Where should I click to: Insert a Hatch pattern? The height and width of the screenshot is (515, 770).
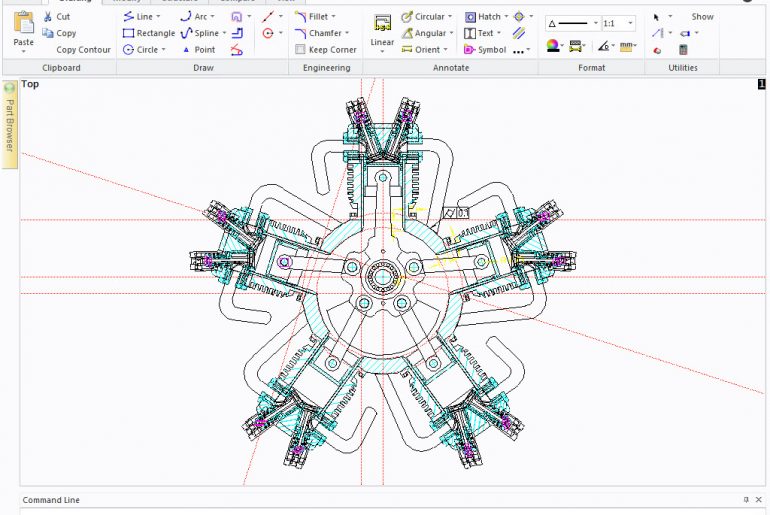[482, 17]
